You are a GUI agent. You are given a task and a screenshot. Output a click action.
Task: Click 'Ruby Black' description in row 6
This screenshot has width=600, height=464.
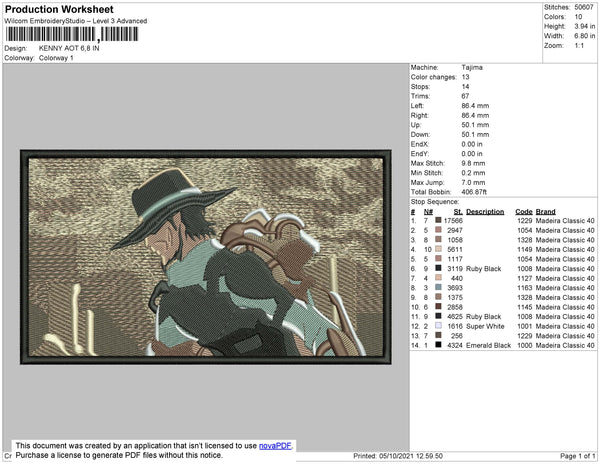click(x=484, y=269)
